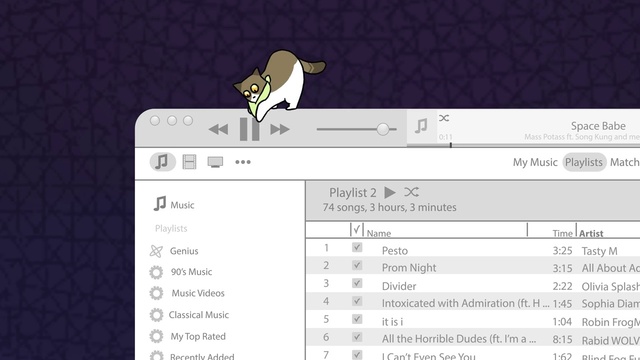
Task: Click the checkmark column header
Action: (357, 230)
